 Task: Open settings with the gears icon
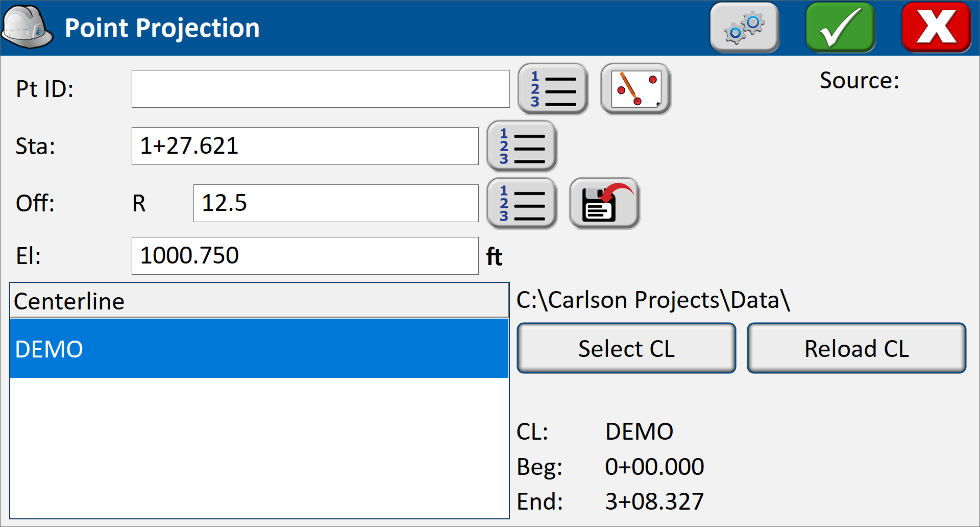[x=745, y=28]
